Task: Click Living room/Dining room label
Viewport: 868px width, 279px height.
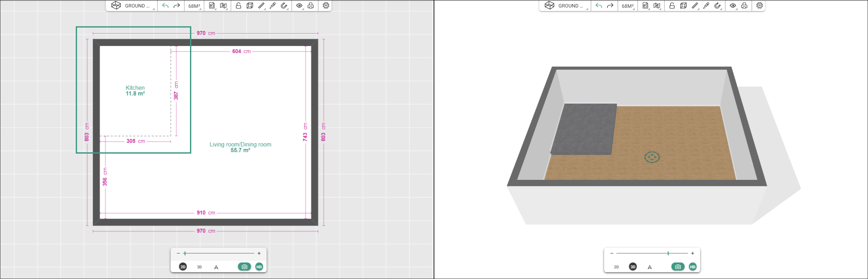Action: coord(240,145)
